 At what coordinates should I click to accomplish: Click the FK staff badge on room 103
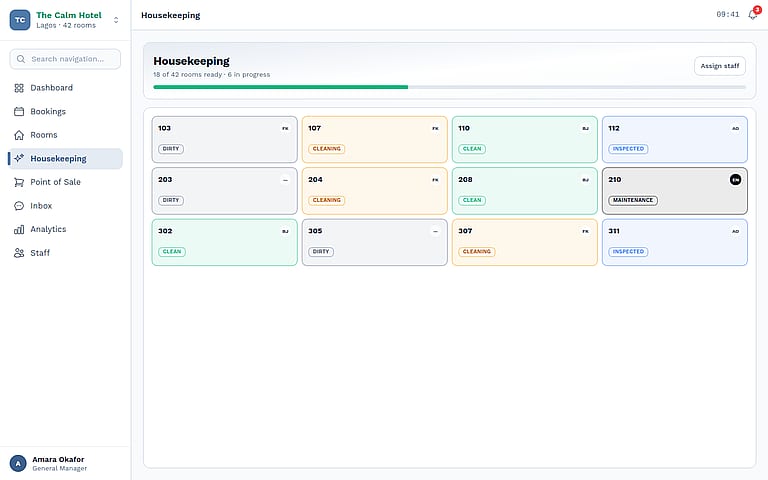pyautogui.click(x=285, y=128)
